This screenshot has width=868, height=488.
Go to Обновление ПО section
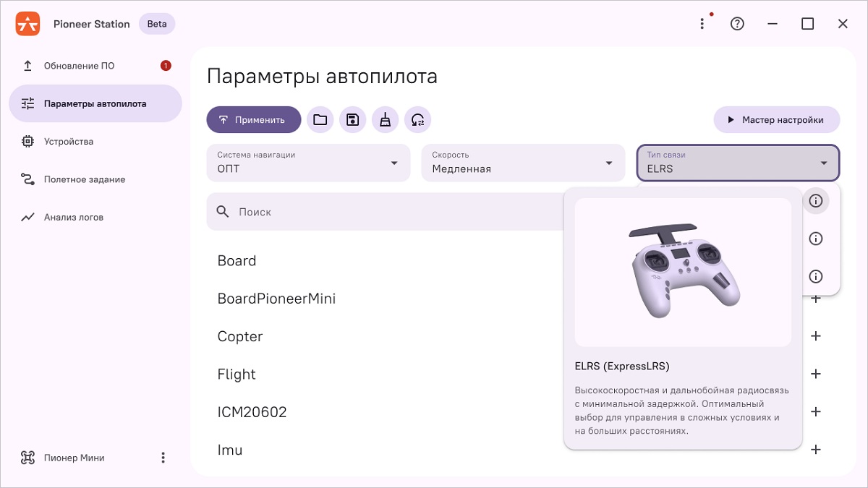79,66
